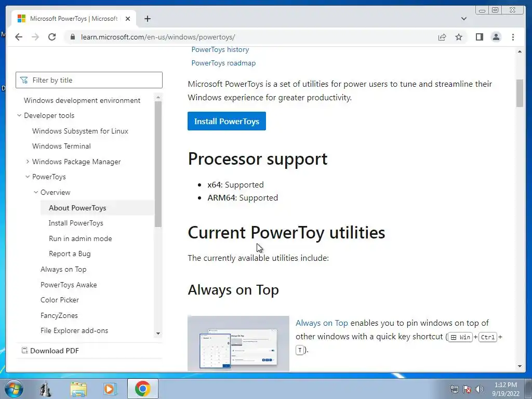Expand the Windows Package Manager node
Viewport: 532px width, 399px height.
click(28, 162)
